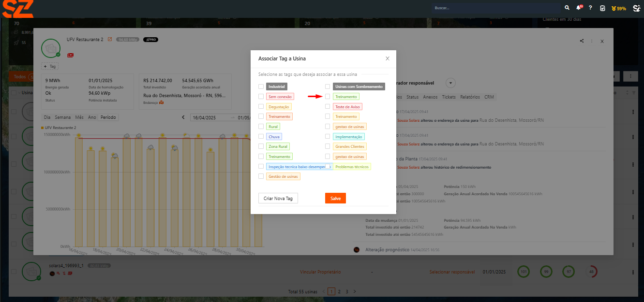Open the help question mark icon
The height and width of the screenshot is (302, 644).
pos(590,8)
